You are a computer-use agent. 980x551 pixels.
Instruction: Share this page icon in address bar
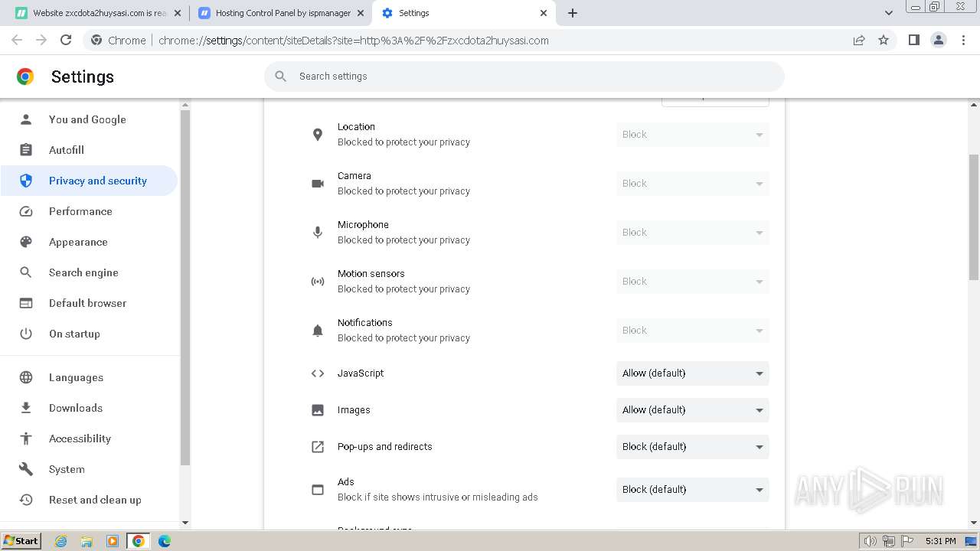[859, 40]
